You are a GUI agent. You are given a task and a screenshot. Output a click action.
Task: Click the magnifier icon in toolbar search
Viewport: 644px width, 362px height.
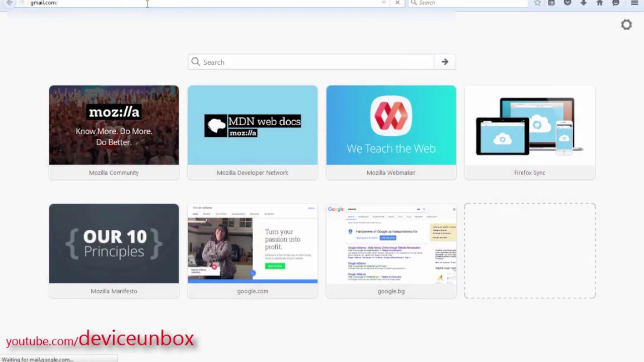coord(414,3)
